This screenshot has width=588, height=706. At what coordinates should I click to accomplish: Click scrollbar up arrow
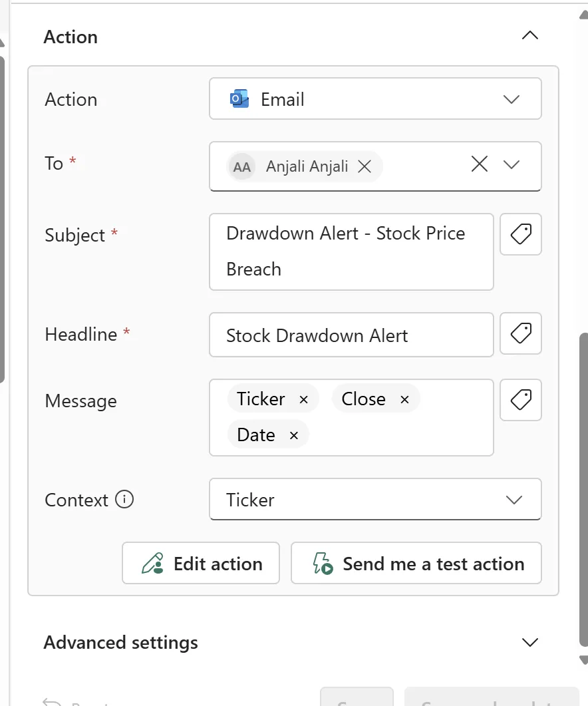click(583, 15)
